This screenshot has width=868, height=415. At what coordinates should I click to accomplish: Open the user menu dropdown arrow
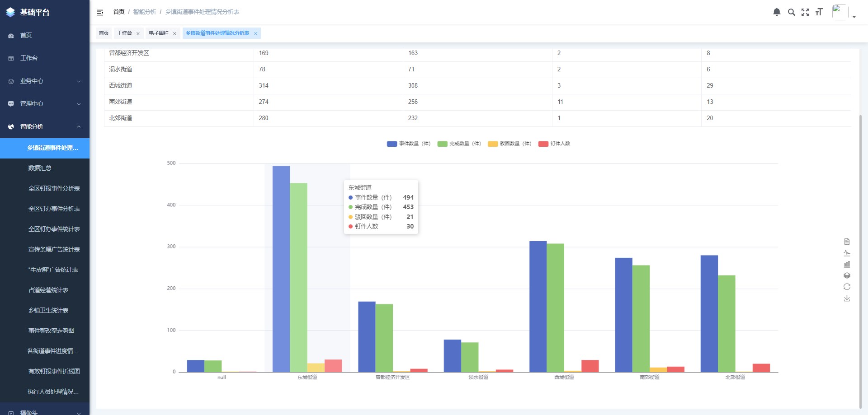(854, 17)
